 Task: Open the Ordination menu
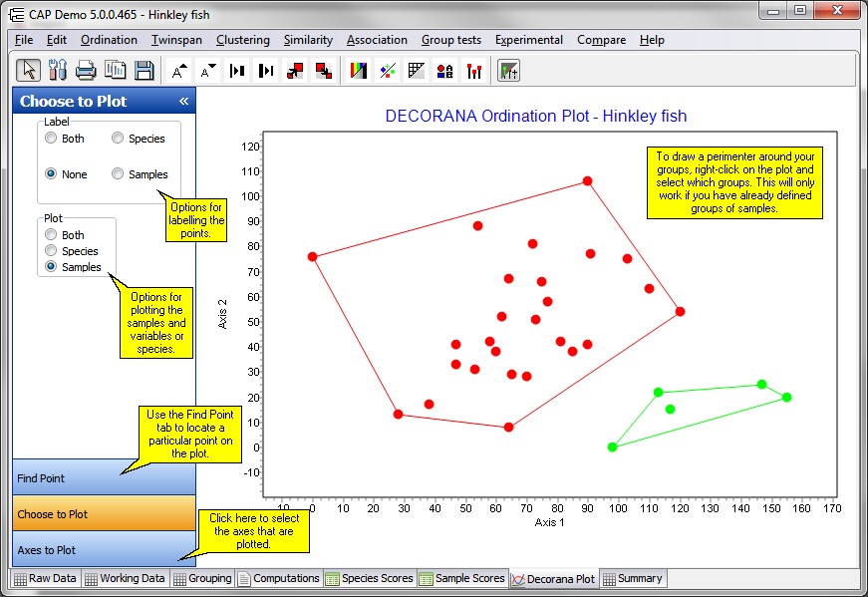pyautogui.click(x=109, y=40)
